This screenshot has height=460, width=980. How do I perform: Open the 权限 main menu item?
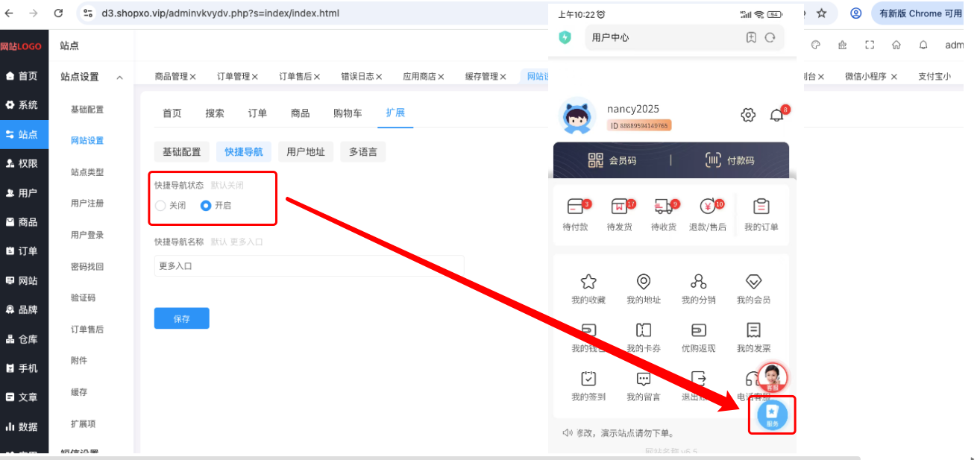(x=24, y=163)
